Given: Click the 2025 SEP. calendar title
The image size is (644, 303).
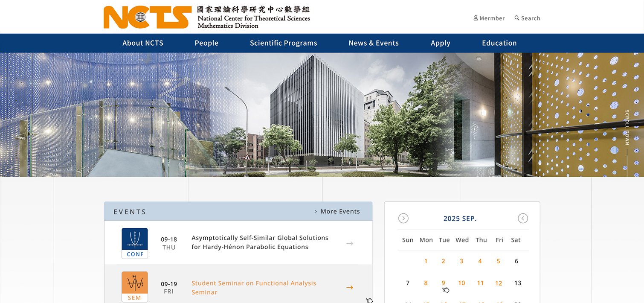Looking at the screenshot, I should click(460, 219).
